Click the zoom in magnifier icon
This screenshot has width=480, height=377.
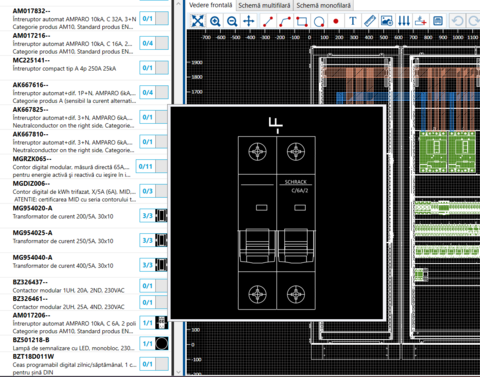(x=215, y=21)
